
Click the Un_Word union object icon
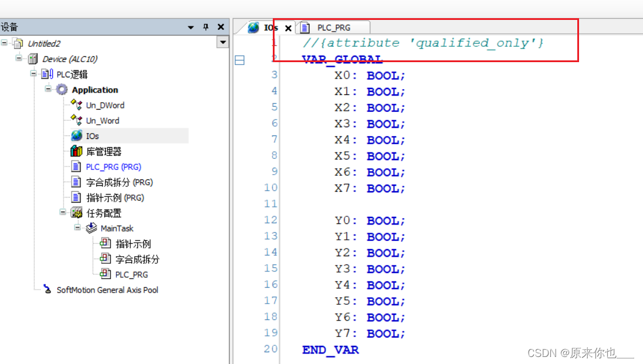click(76, 120)
